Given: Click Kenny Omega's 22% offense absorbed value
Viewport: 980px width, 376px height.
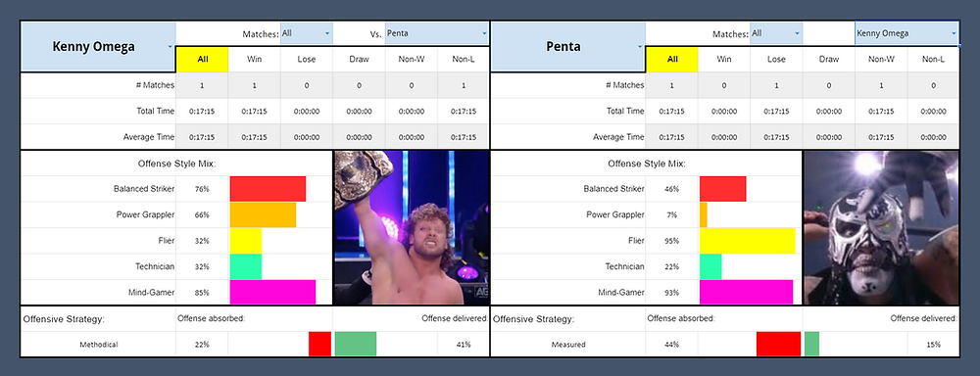Looking at the screenshot, I should 202,344.
